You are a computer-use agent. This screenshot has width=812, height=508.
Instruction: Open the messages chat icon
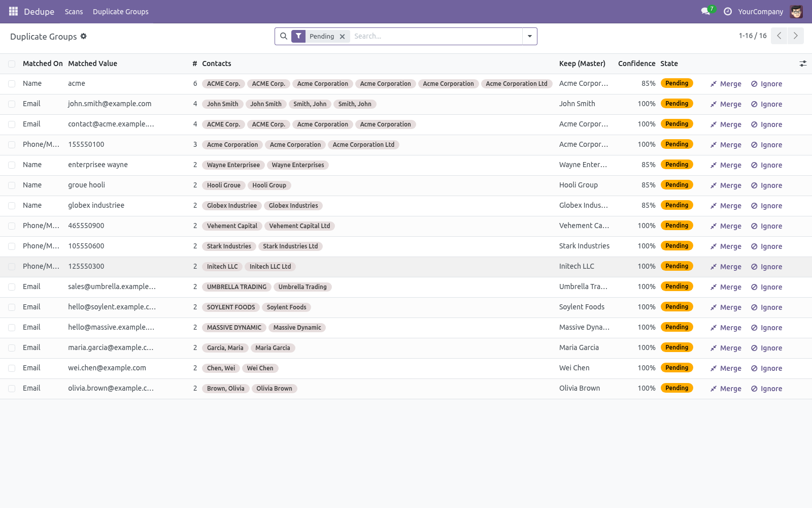tap(705, 11)
